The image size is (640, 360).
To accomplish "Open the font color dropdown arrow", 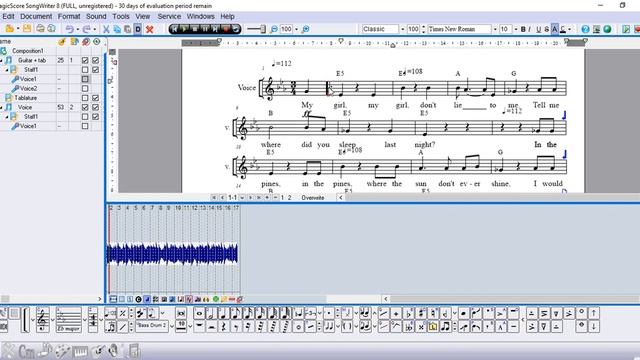I will (x=570, y=29).
